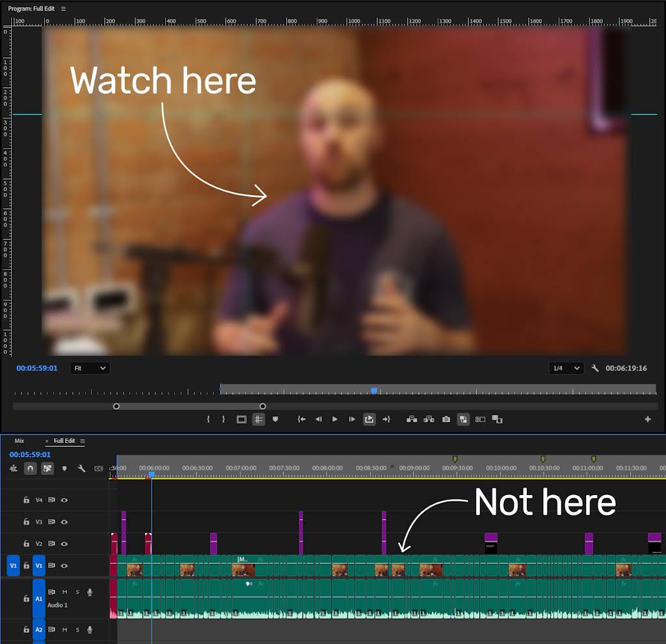Open the Program: Full Edit panel menu

coord(63,9)
